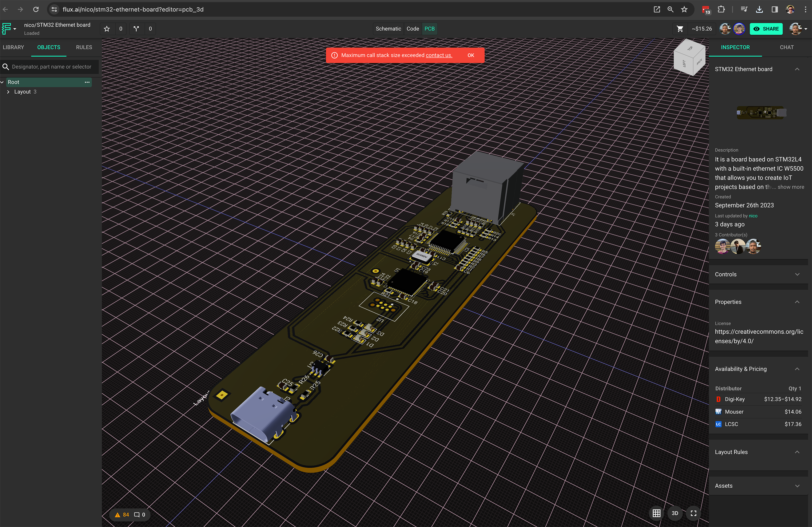This screenshot has width=812, height=527.
Task: Toggle the browser side panel icon
Action: (774, 9)
